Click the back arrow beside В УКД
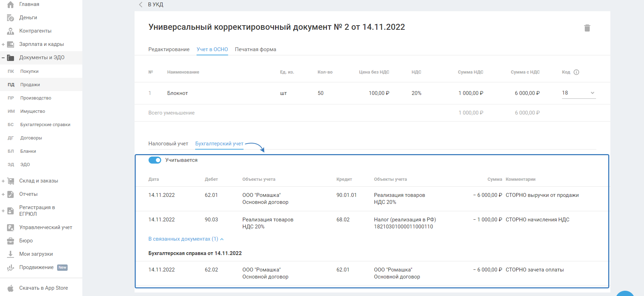Image resolution: width=644 pixels, height=296 pixels. (x=141, y=5)
